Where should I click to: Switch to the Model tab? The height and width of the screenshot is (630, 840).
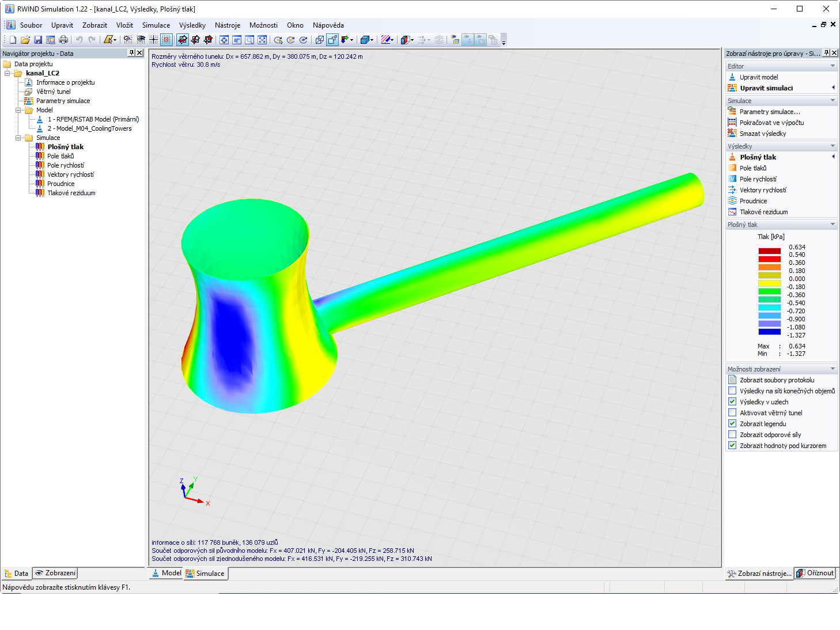click(x=167, y=574)
